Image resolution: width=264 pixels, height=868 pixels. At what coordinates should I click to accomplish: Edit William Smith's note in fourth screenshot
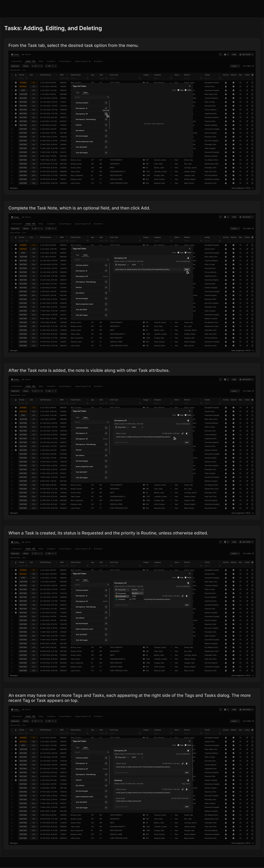[x=183, y=596]
